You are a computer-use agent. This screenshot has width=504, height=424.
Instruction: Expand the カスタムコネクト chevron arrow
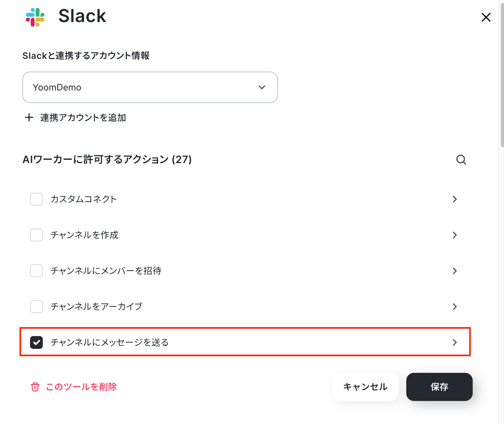(455, 199)
